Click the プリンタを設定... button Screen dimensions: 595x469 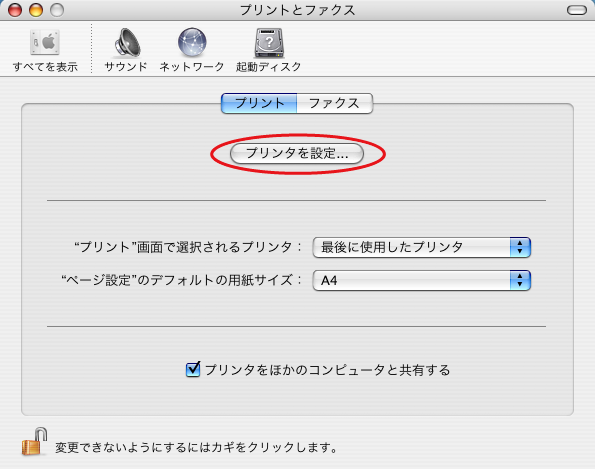[297, 153]
